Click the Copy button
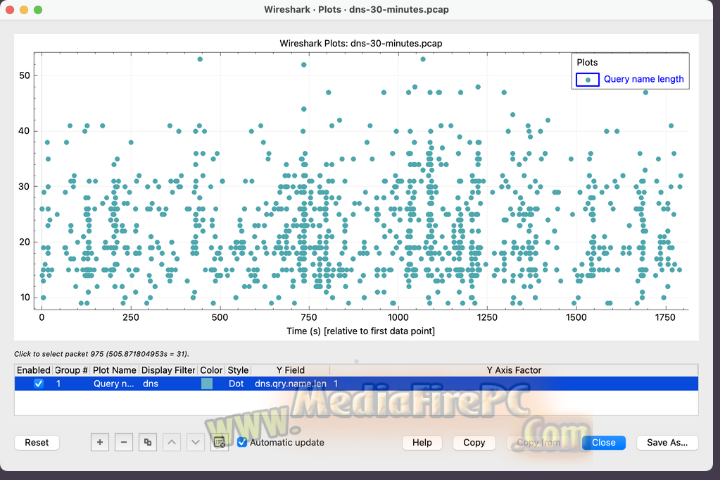The image size is (720, 480). 474,443
